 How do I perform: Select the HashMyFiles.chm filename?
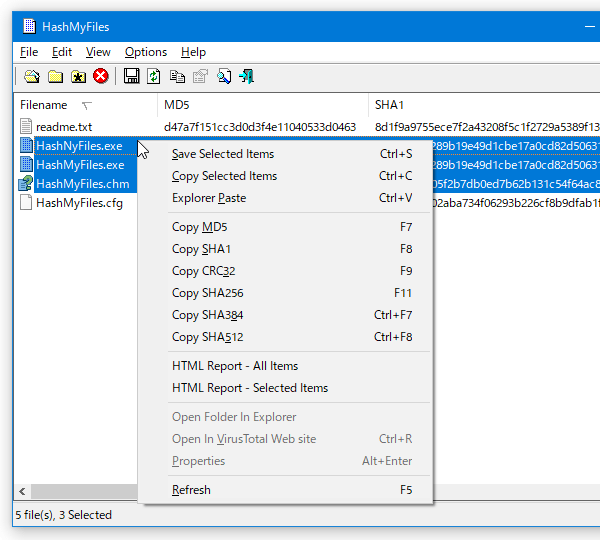[x=83, y=184]
